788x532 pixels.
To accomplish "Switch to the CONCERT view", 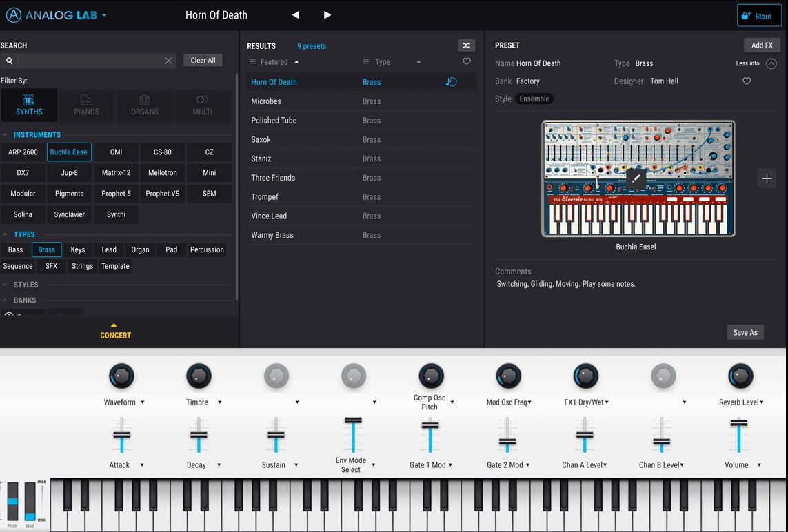I will 115,335.
